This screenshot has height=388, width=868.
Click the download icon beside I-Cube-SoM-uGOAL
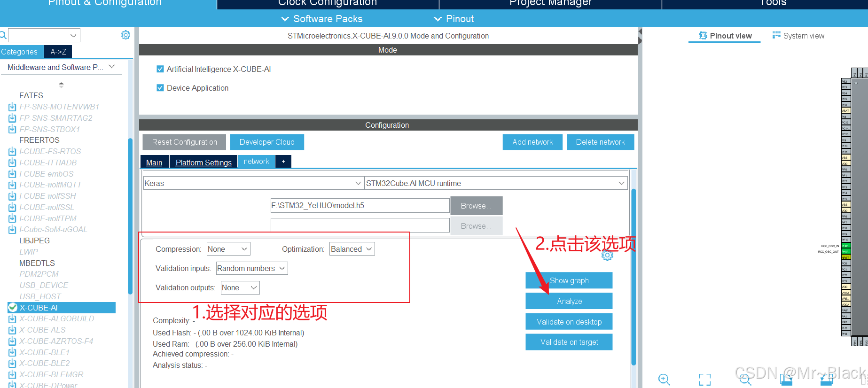click(x=12, y=230)
